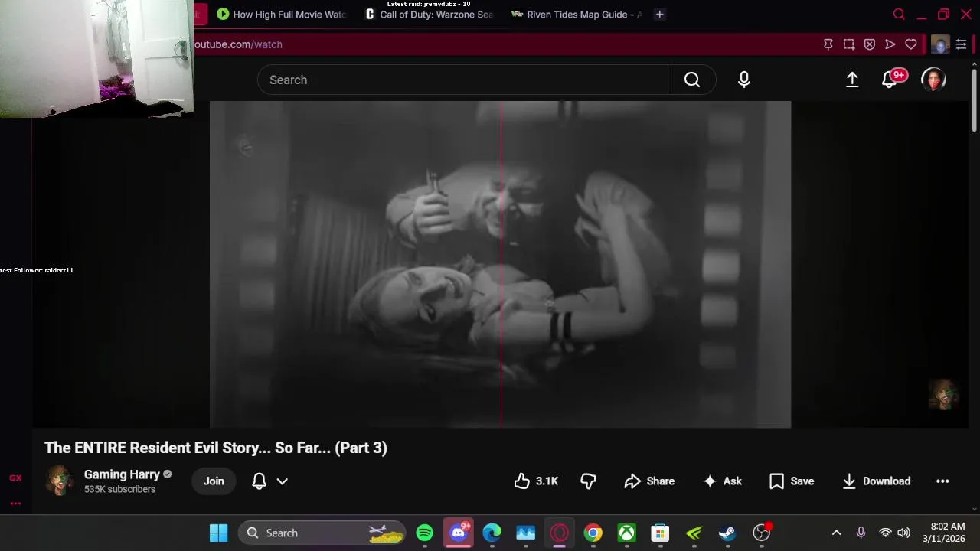Open Microsoft Edge from the taskbar

point(492,533)
